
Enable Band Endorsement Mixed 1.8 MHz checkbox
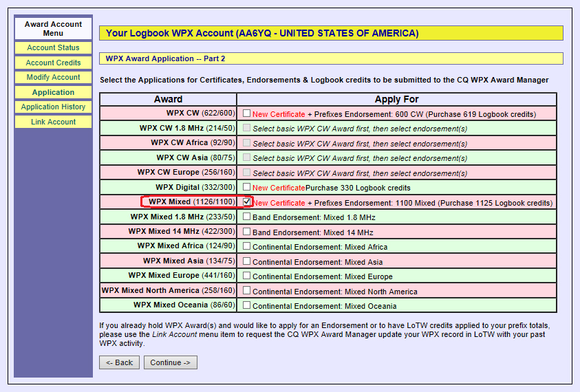coord(246,217)
